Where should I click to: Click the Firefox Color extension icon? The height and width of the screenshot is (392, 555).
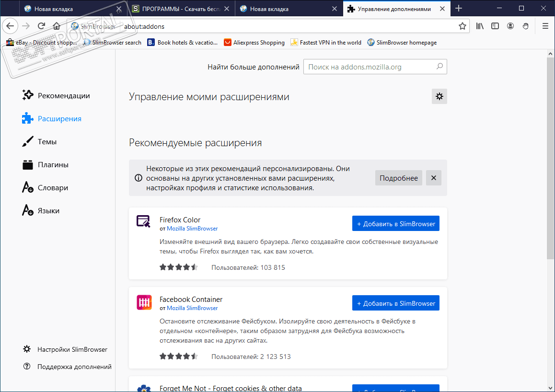[144, 221]
